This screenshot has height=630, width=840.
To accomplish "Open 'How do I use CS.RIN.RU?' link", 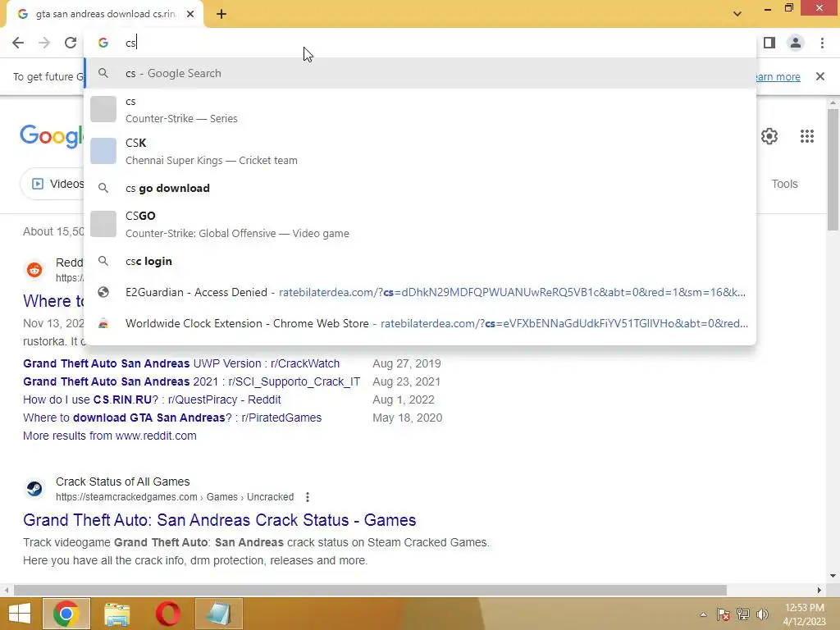I will [x=152, y=399].
